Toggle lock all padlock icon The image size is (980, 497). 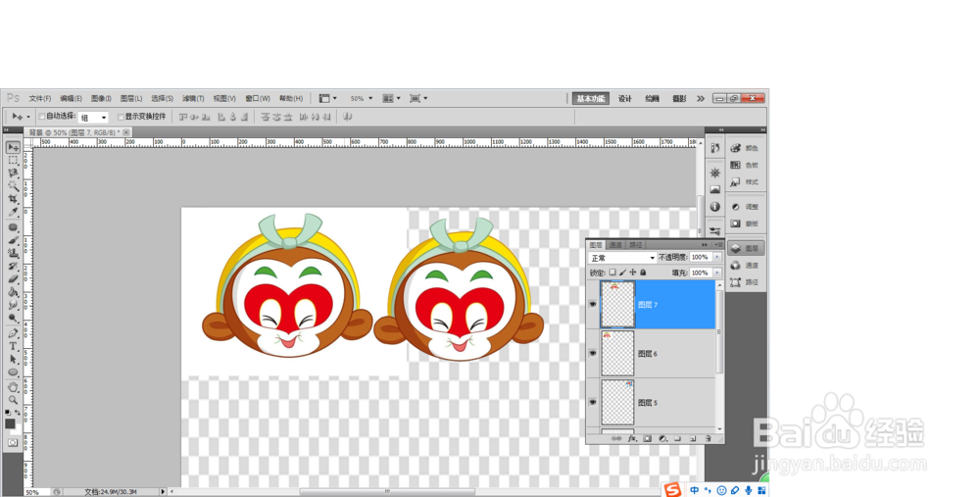tap(643, 273)
